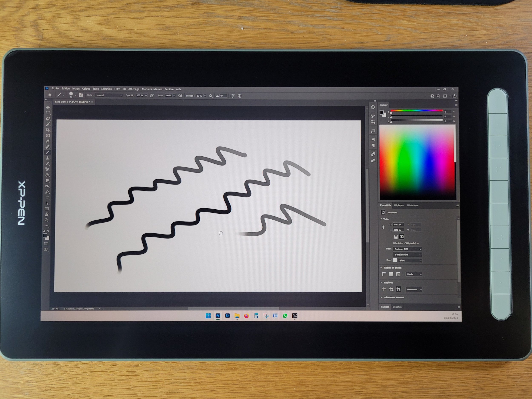Open the Couleurs RVB mode dropdown
The width and height of the screenshot is (532, 399).
408,249
